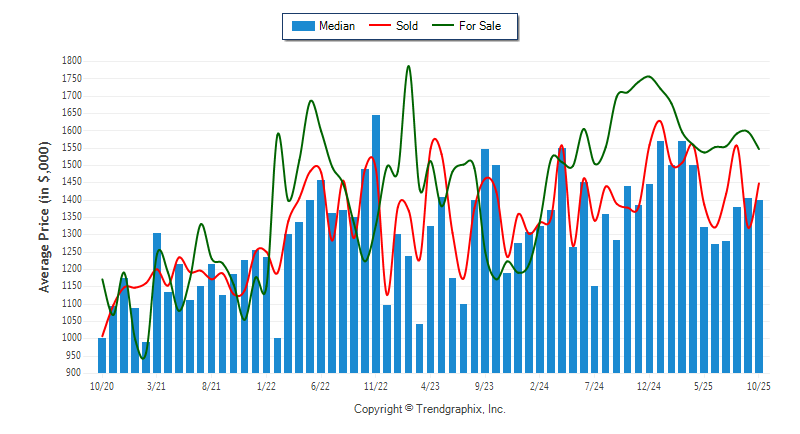Click the red Sold legend line icon
Viewport: 800px width, 434px height.
[x=379, y=26]
